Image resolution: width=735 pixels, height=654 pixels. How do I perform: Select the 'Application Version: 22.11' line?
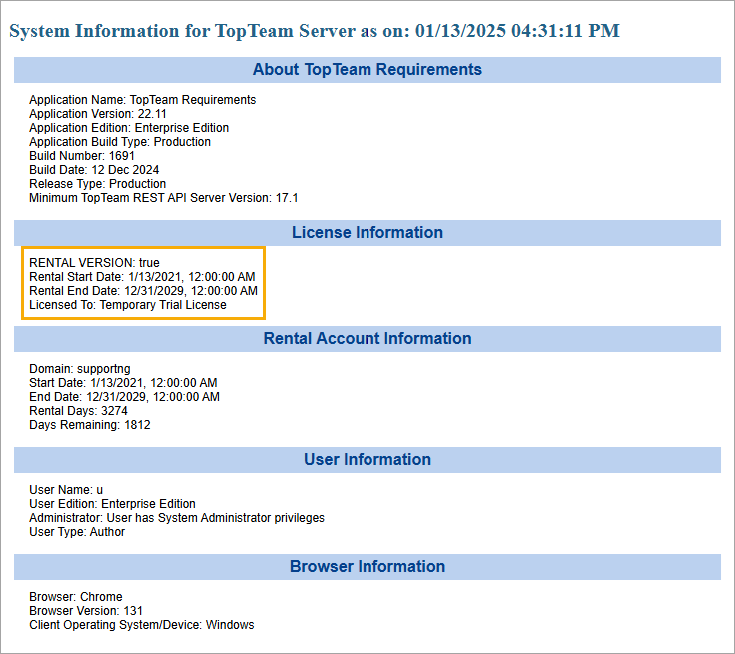pos(98,114)
